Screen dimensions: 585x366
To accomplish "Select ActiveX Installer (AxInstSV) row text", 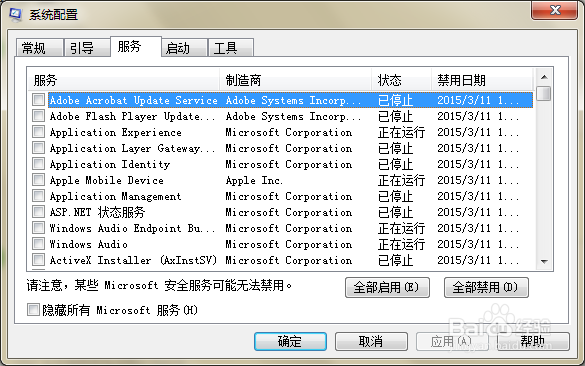I will 133,260.
